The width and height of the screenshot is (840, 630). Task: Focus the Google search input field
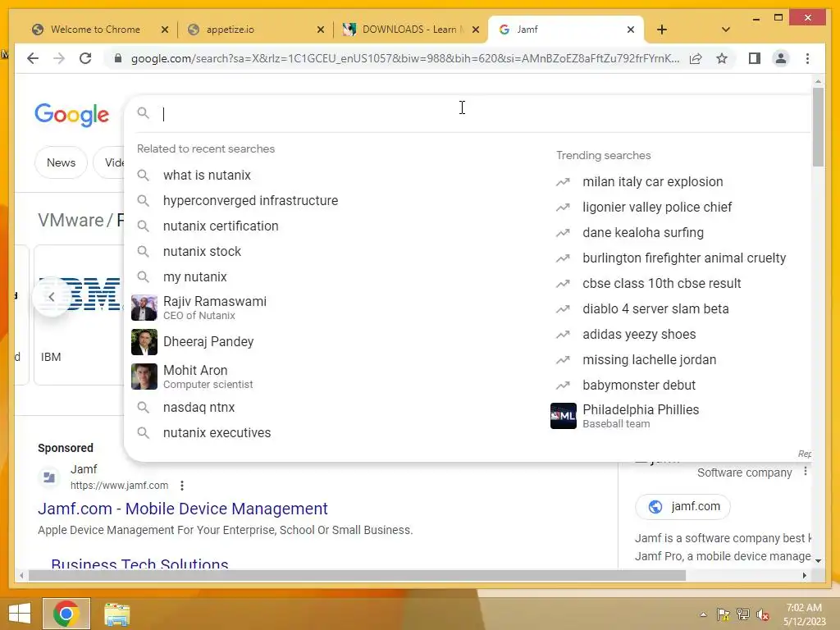pos(482,113)
